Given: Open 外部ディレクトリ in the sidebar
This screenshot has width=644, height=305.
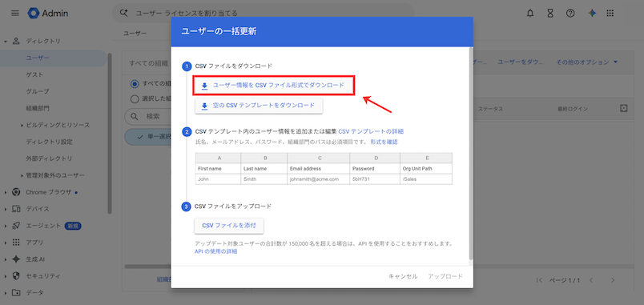Looking at the screenshot, I should (x=49, y=159).
